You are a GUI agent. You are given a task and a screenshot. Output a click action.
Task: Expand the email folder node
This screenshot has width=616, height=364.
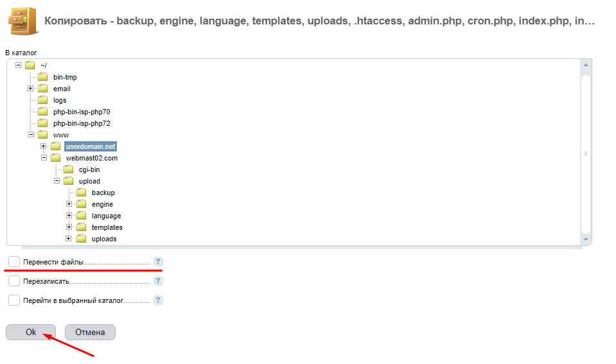[x=30, y=89]
